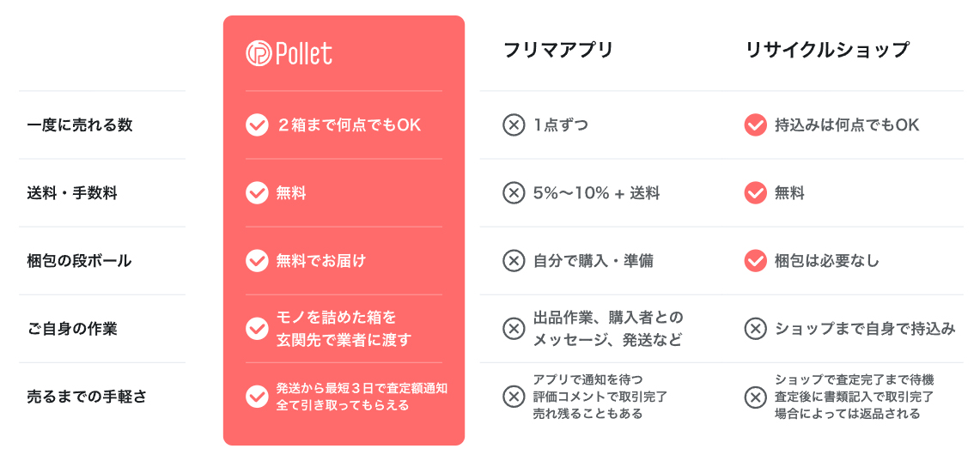The image size is (980, 461).
Task: Click X icon beside アプリで通知を待つ
Action: (514, 396)
